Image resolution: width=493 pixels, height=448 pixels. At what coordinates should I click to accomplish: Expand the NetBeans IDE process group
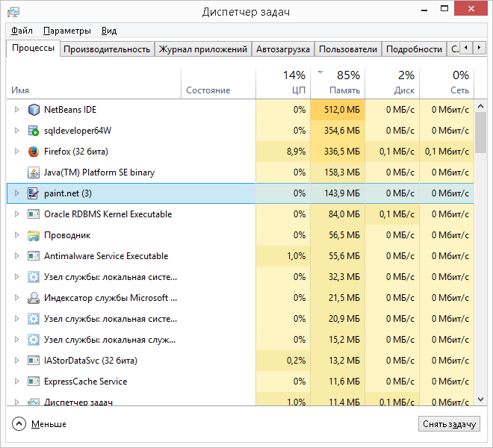click(x=16, y=110)
